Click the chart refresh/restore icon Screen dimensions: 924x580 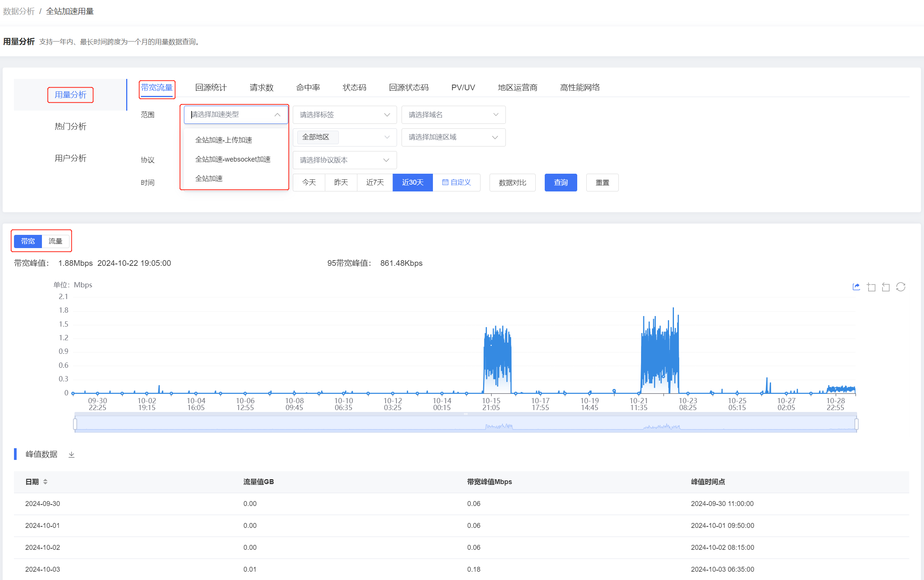pyautogui.click(x=901, y=287)
